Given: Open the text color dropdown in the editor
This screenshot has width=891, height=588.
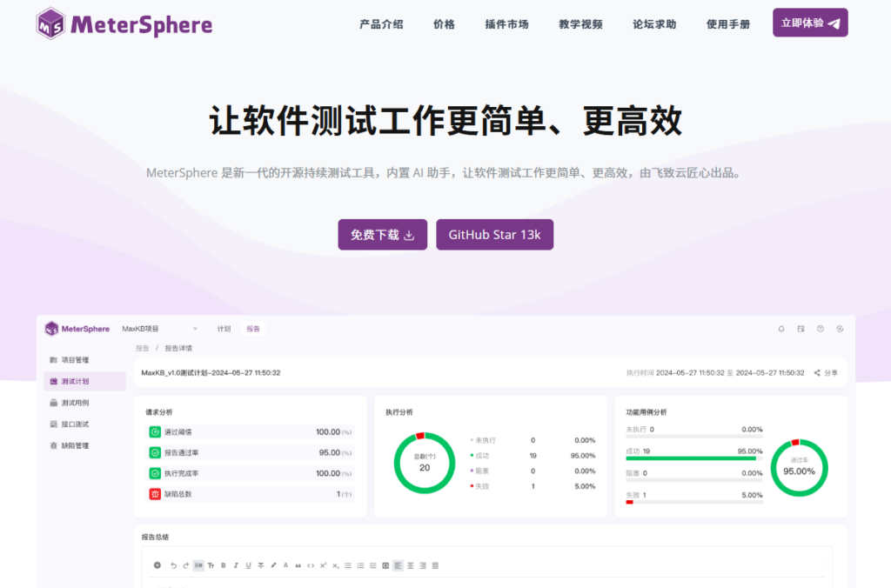Looking at the screenshot, I should tap(285, 565).
